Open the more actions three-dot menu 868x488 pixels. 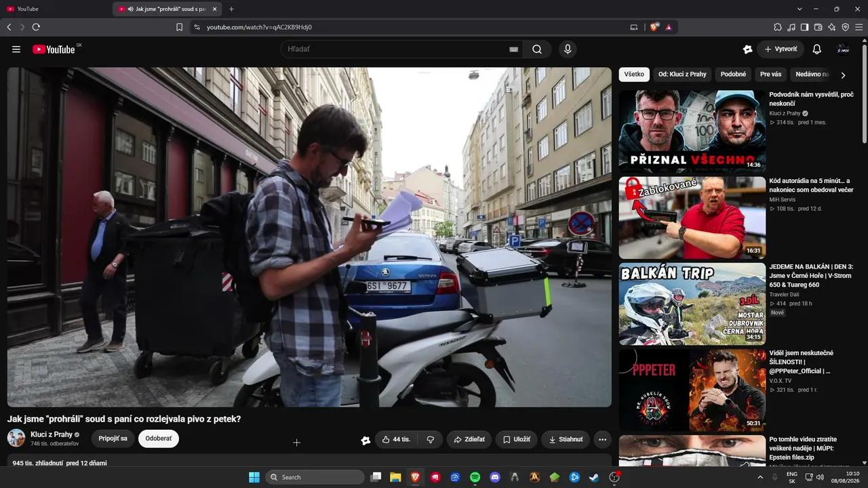602,439
